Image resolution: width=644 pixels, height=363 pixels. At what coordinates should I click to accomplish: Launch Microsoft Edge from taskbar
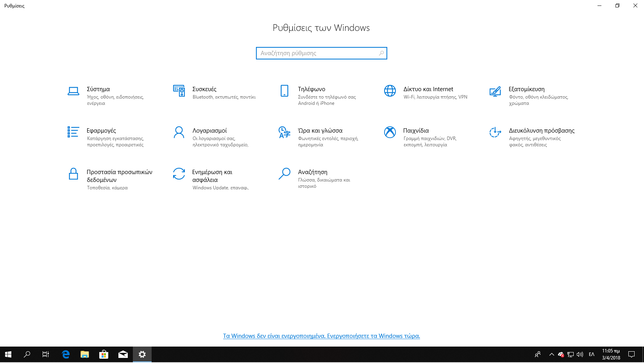coord(66,354)
